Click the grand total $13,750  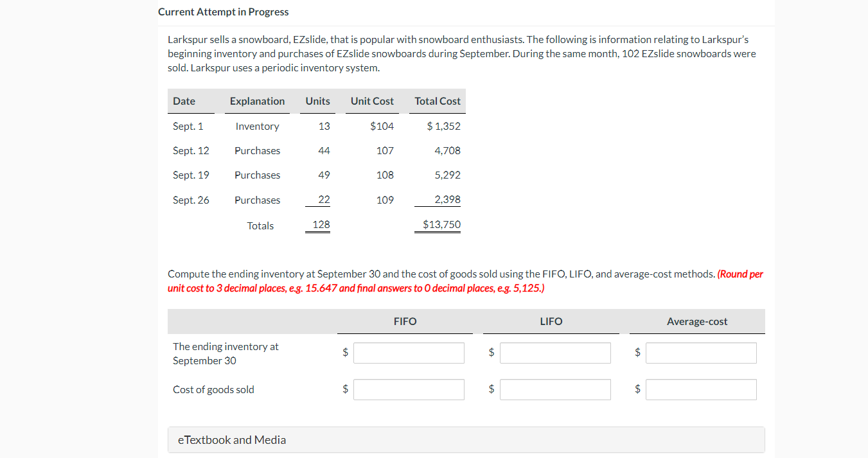(x=441, y=225)
